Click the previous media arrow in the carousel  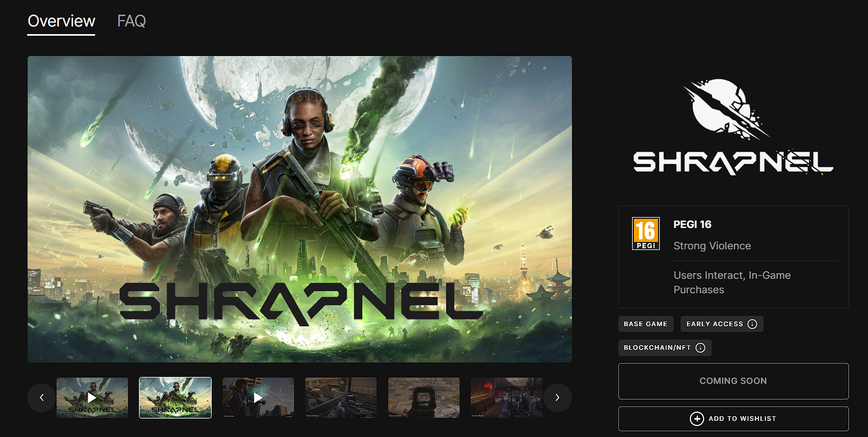pos(42,398)
